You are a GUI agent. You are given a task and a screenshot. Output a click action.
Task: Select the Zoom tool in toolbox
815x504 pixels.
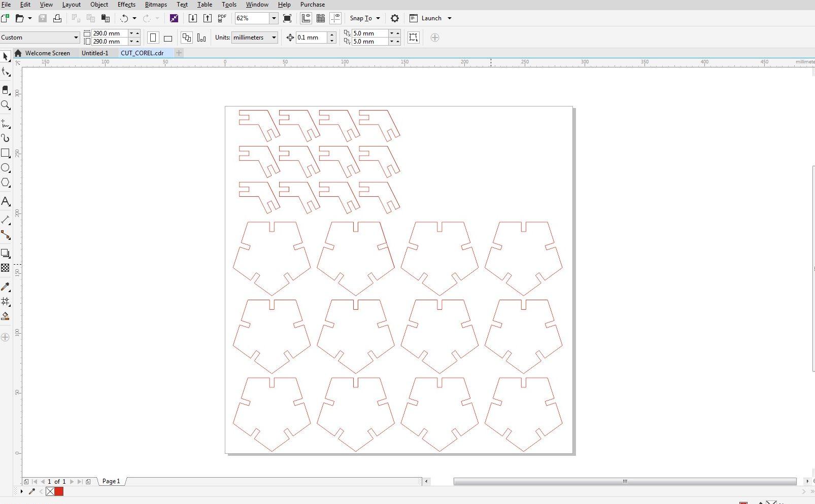[x=6, y=105]
